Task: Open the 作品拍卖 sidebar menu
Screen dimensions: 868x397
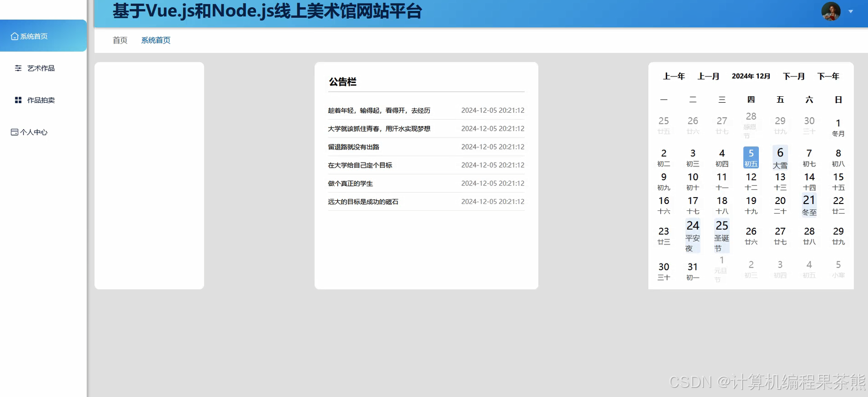Action: 44,100
